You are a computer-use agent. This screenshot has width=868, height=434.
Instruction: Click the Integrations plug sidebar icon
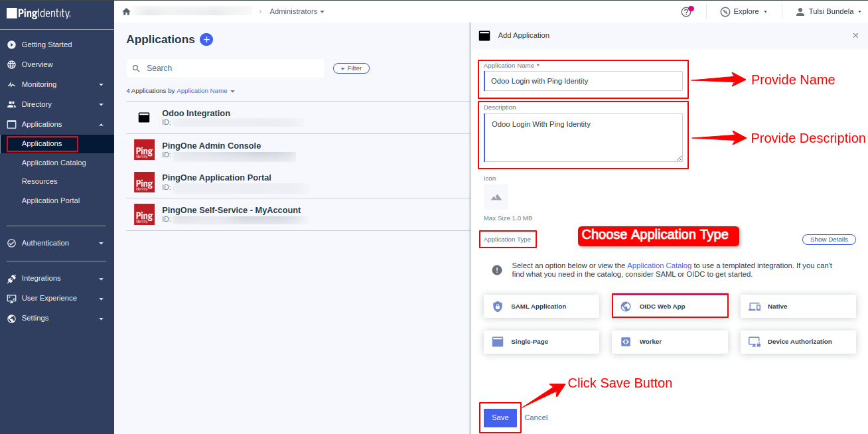11,278
